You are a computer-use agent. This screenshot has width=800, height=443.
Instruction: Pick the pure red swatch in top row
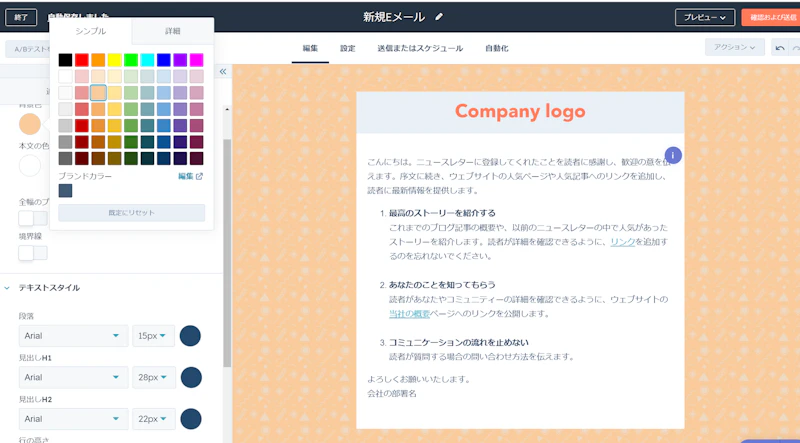82,60
